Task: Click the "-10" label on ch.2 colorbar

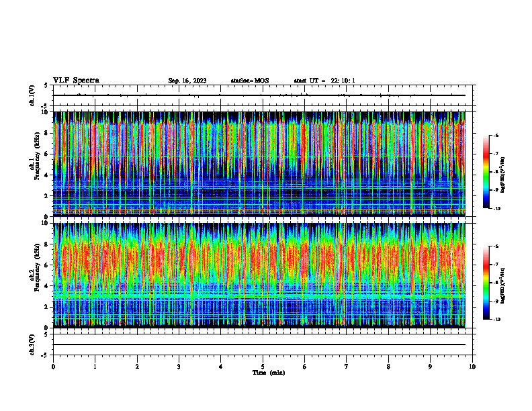Action: 497,320
